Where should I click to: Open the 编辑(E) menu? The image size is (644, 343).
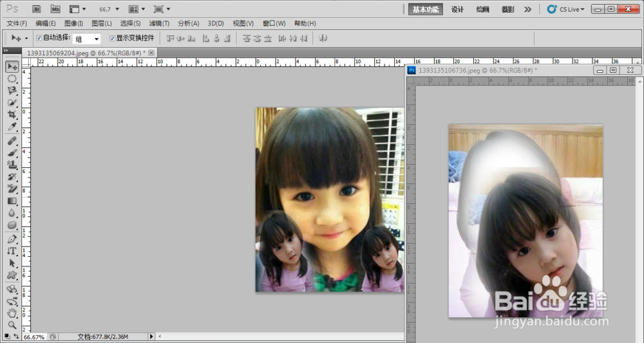[x=46, y=23]
